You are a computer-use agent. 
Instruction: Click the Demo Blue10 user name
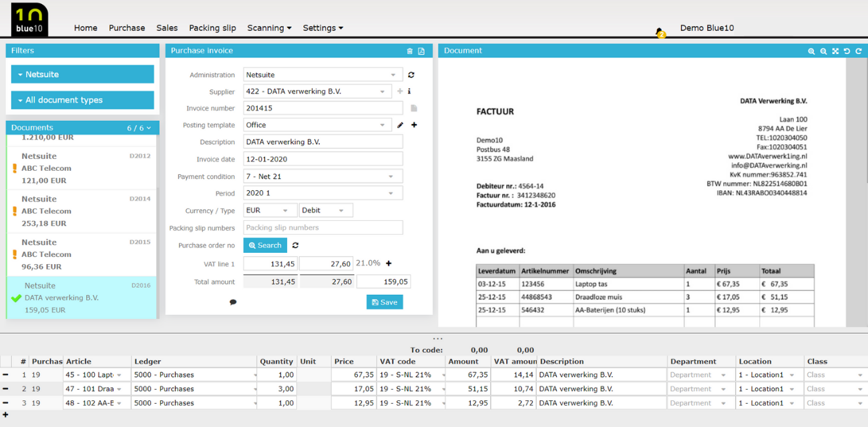[x=707, y=28]
